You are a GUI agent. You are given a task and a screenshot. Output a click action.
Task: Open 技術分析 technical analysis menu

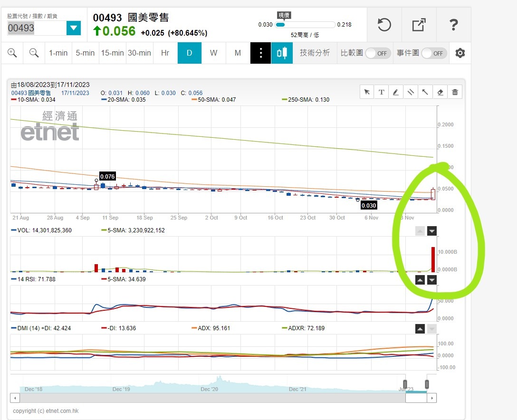pos(315,53)
